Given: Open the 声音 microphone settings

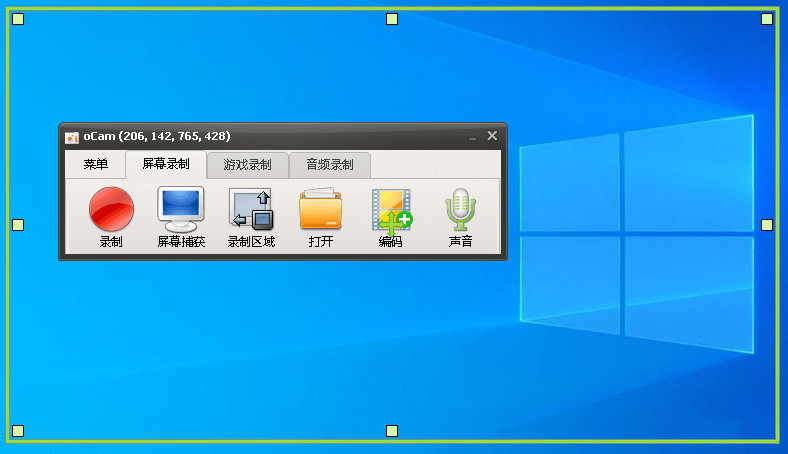Looking at the screenshot, I should (460, 217).
